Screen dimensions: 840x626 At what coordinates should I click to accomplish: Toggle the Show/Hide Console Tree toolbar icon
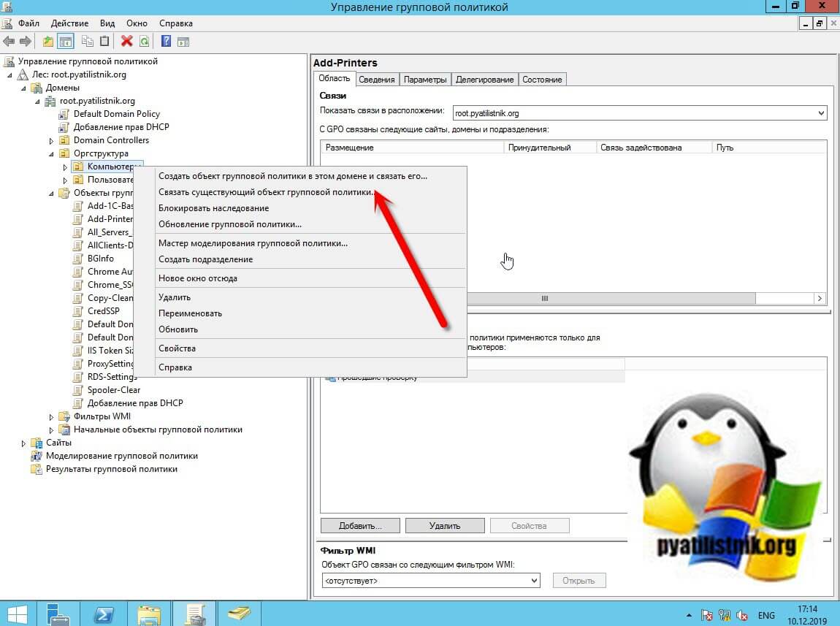pyautogui.click(x=66, y=42)
